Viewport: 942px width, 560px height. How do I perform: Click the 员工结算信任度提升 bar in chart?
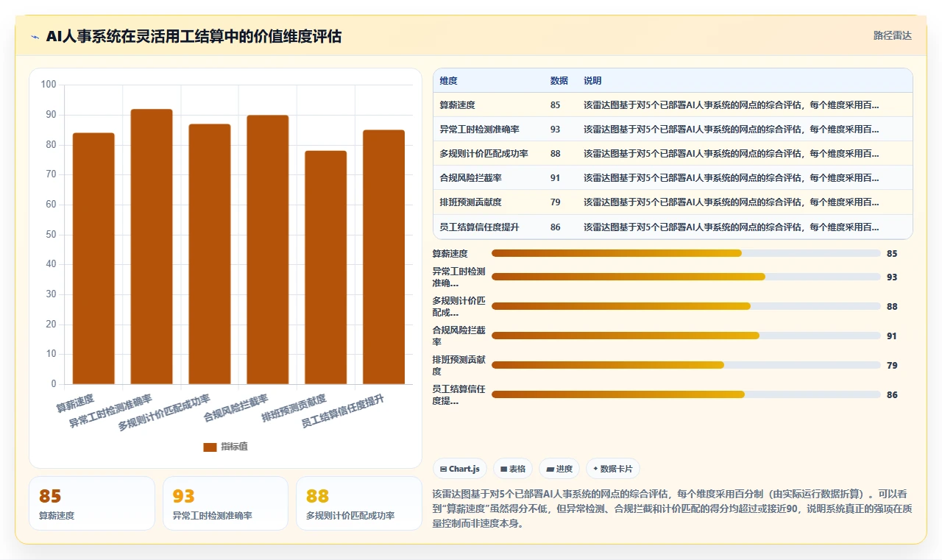click(384, 257)
